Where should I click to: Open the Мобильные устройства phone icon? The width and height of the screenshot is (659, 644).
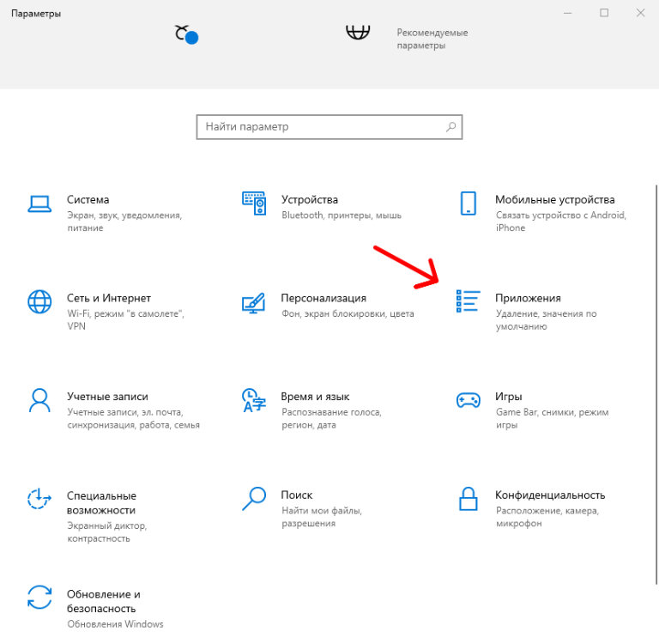coord(469,204)
